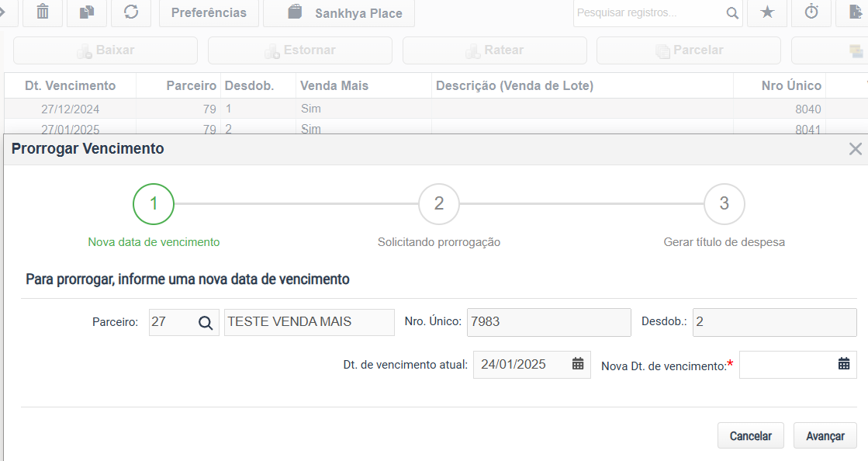The width and height of the screenshot is (868, 461).
Task: Click the Baixar button
Action: [105, 50]
